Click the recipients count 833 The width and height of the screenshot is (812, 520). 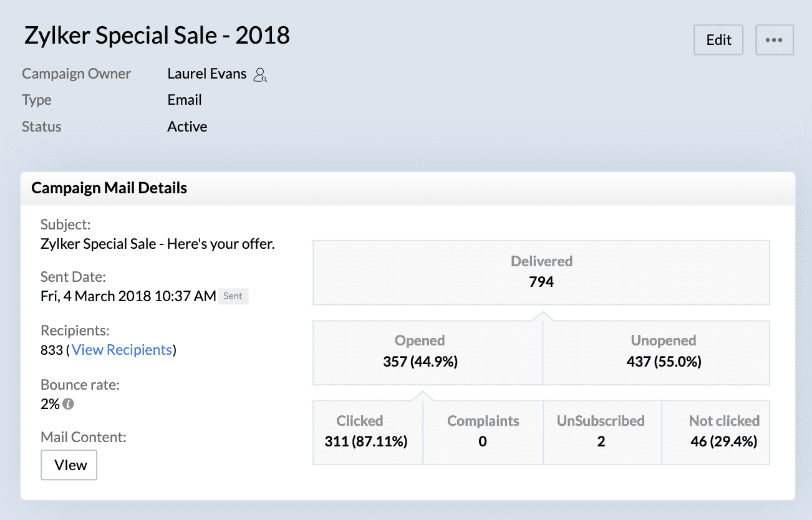[52, 350]
